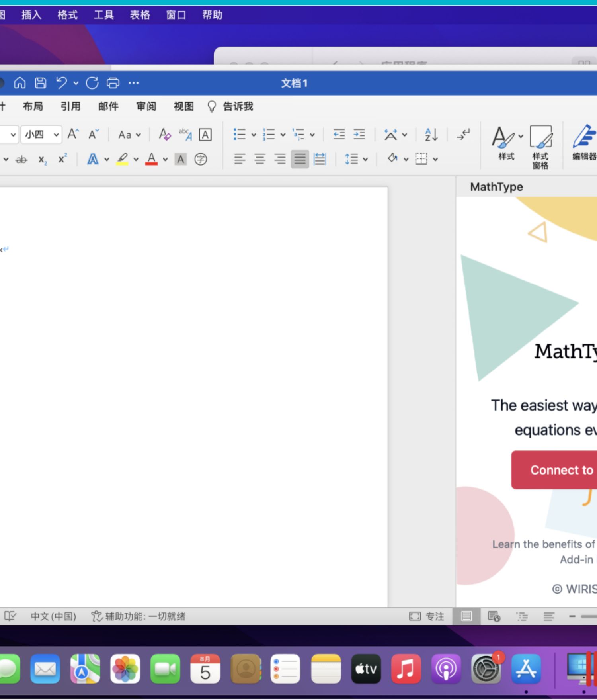597x700 pixels.
Task: Click the 辅助功能 accessibility status indicator
Action: coord(138,616)
